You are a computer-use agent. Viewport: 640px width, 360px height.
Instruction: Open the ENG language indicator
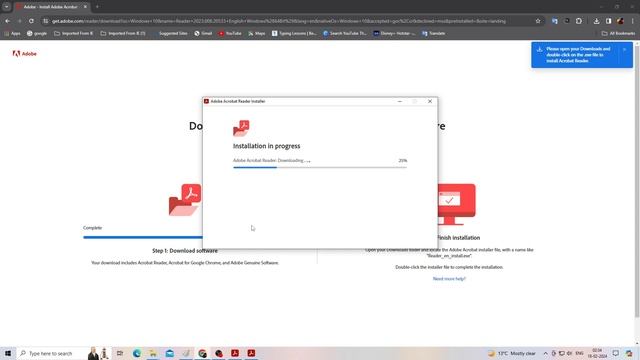(x=579, y=353)
